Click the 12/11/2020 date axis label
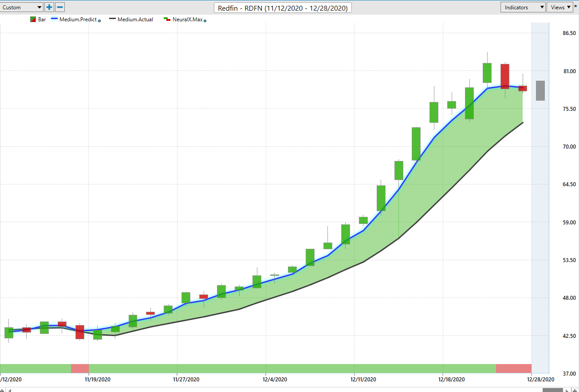 (x=363, y=379)
